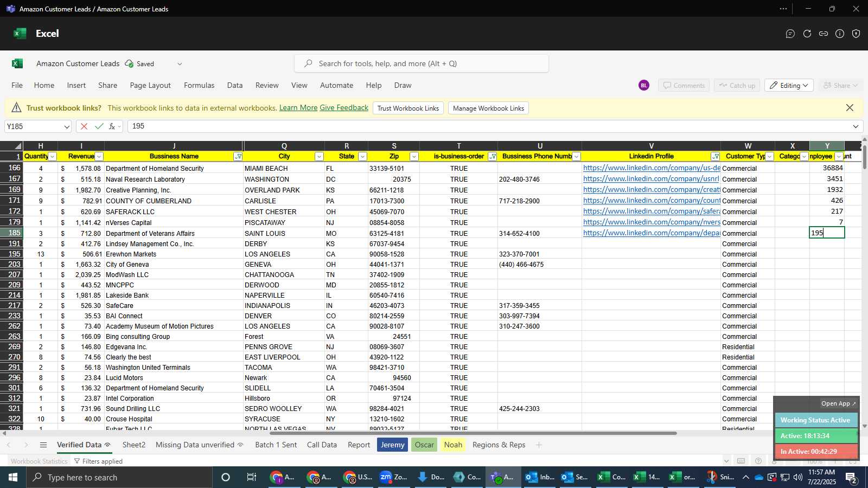
Task: Expand the formula bar chevron
Action: pos(856,126)
